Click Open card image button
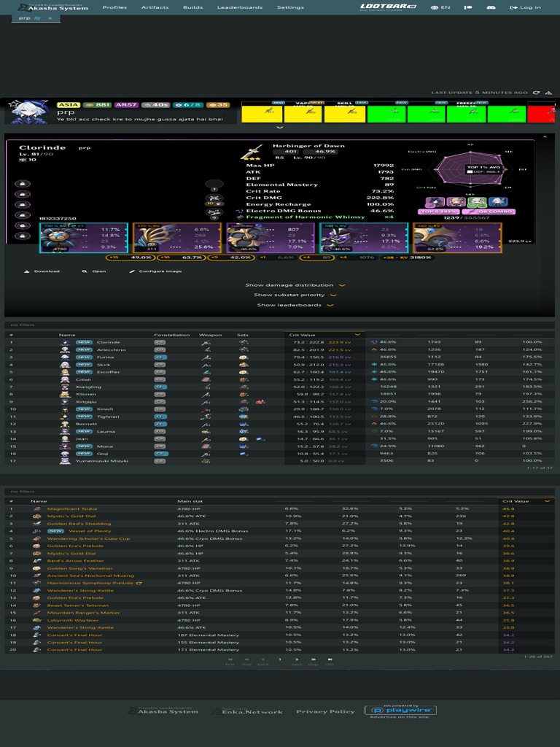 tap(94, 271)
